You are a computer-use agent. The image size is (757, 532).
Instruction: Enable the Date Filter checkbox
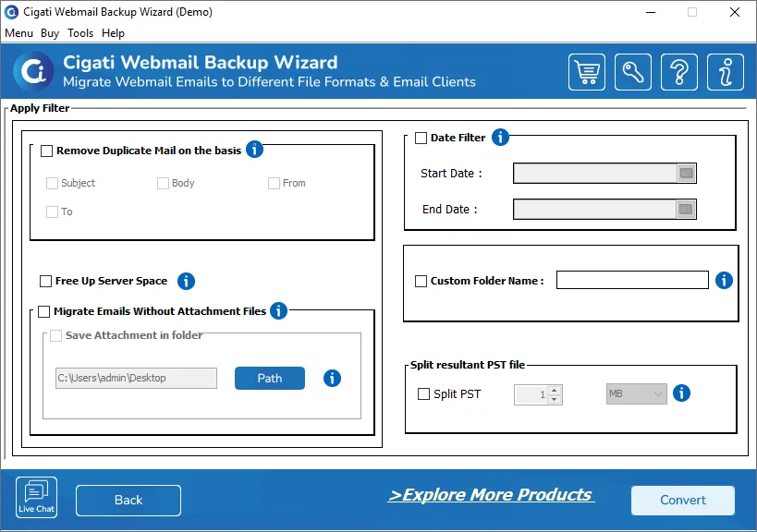(x=421, y=138)
